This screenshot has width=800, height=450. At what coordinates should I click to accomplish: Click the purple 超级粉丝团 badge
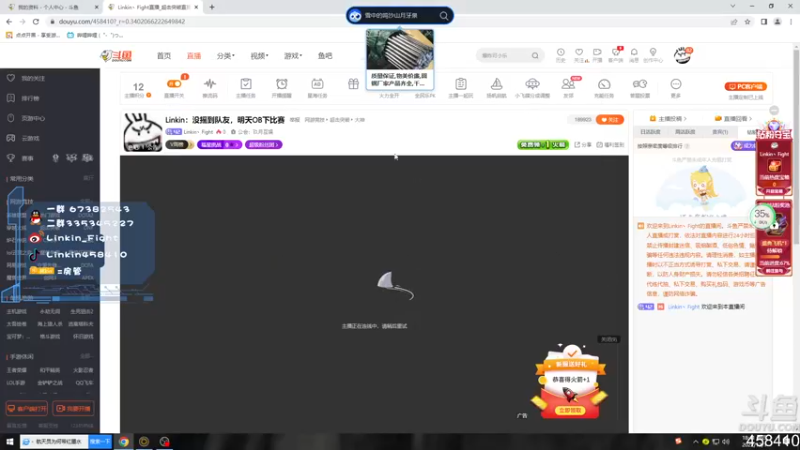coord(263,145)
